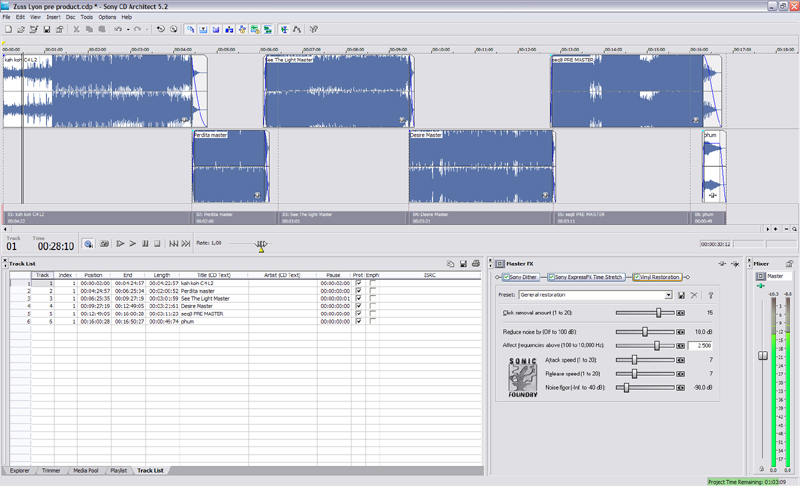Click Play From Start button
This screenshot has width=800, height=486.
(x=120, y=244)
